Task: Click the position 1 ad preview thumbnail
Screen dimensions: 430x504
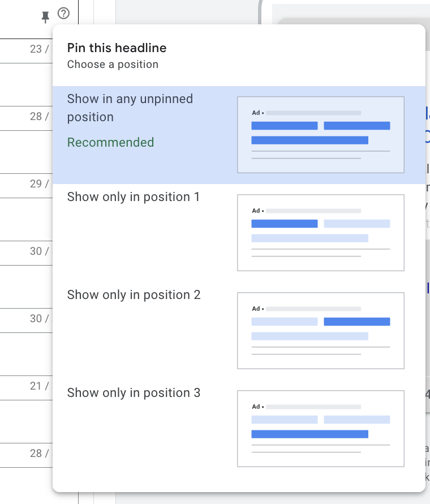Action: [320, 233]
